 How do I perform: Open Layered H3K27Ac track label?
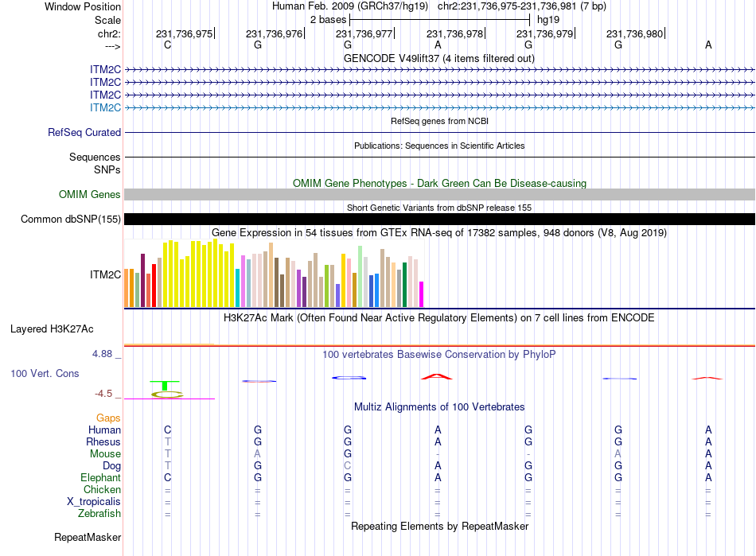click(x=52, y=329)
